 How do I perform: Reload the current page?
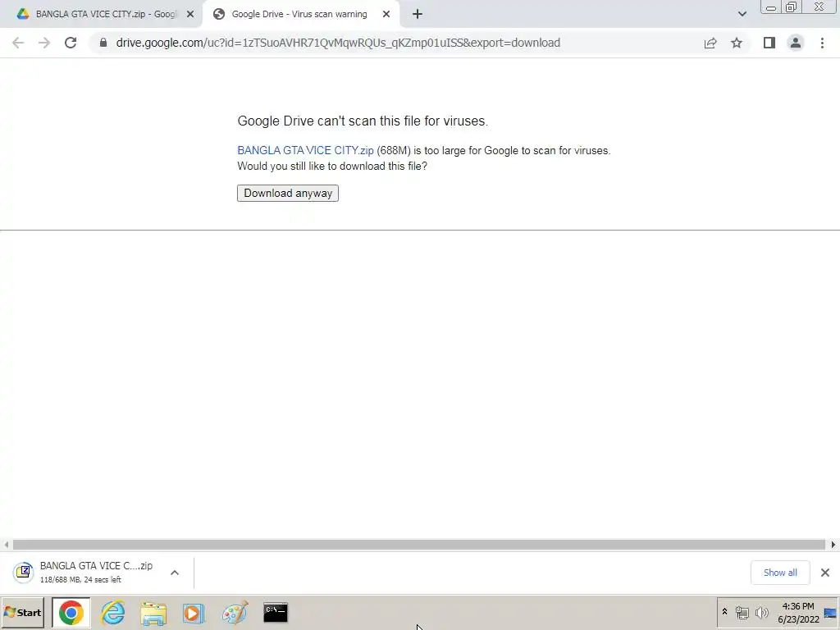pos(71,43)
